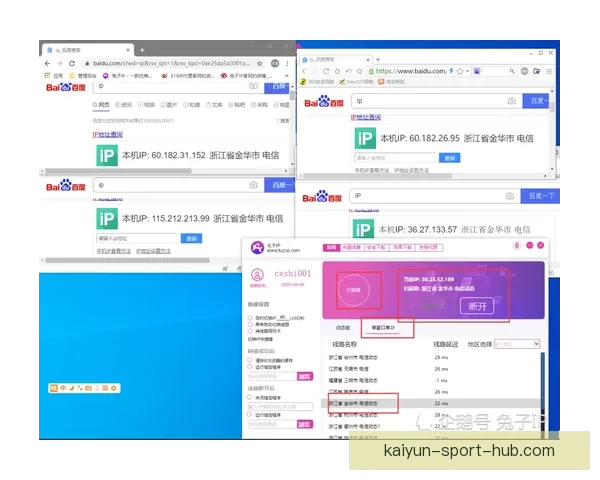
Task: Select the 定时切换IP radio option
Action: (x=250, y=318)
